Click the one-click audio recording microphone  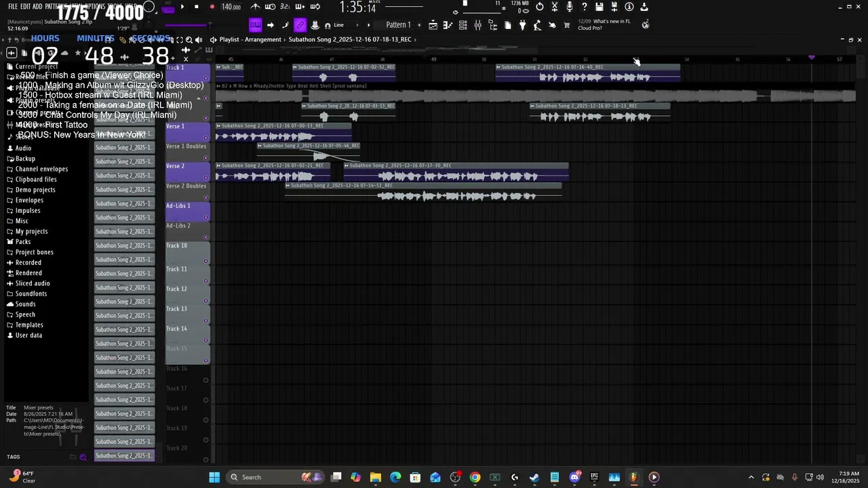coord(570,7)
